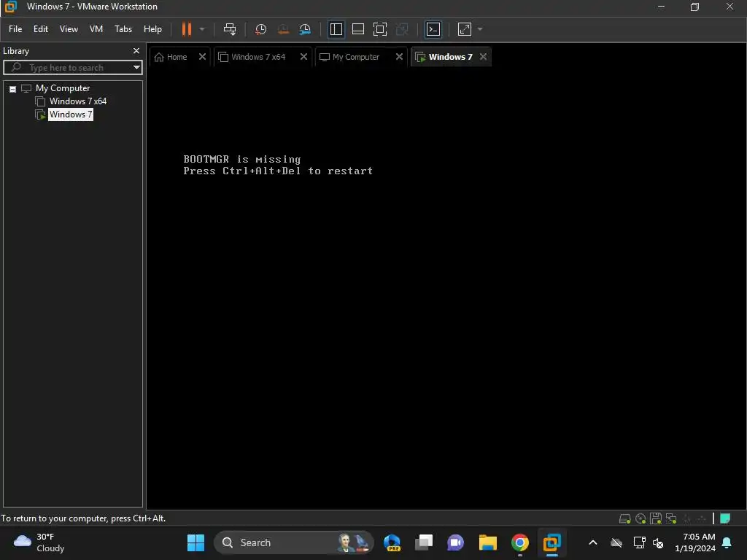Viewport: 747px width, 560px height.
Task: Open the Chat app on taskbar
Action: pyautogui.click(x=455, y=542)
